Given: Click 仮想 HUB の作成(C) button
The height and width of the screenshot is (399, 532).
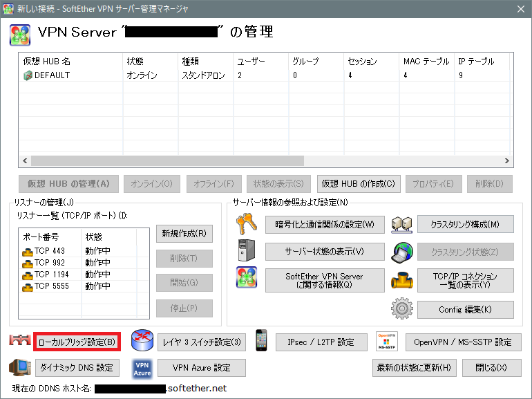Looking at the screenshot, I should pyautogui.click(x=359, y=184).
